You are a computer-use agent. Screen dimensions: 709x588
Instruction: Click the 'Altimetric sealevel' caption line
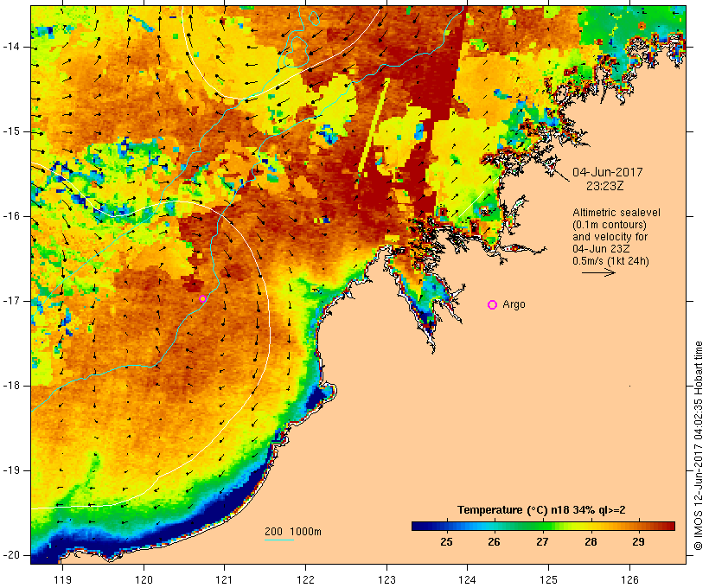616,213
